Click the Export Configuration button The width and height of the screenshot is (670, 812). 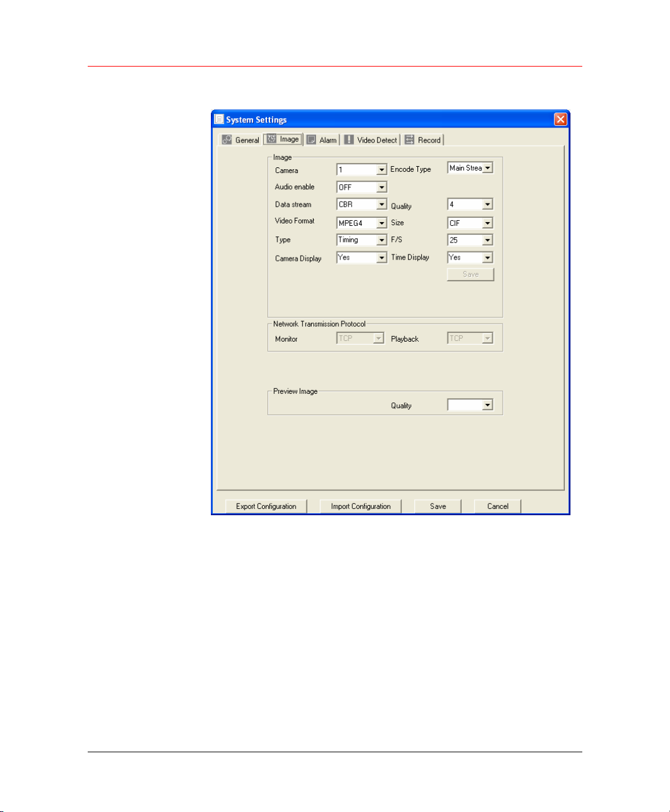pos(266,506)
